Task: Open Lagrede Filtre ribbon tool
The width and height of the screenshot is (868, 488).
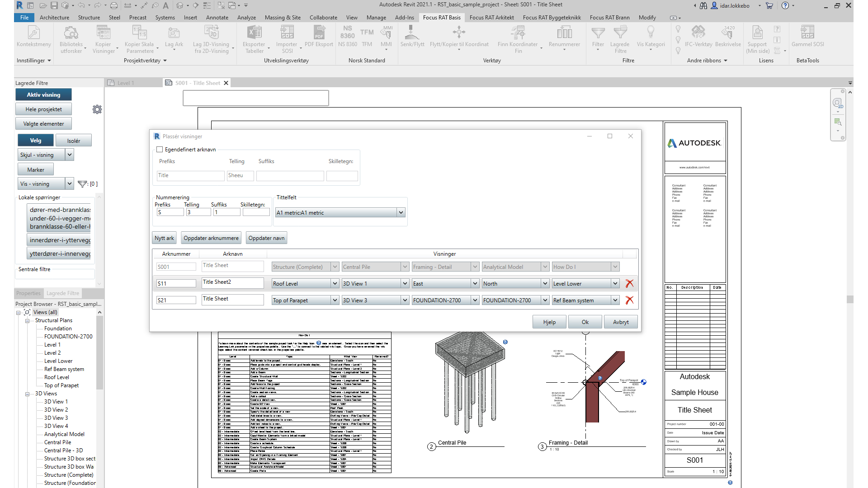Action: pyautogui.click(x=620, y=39)
